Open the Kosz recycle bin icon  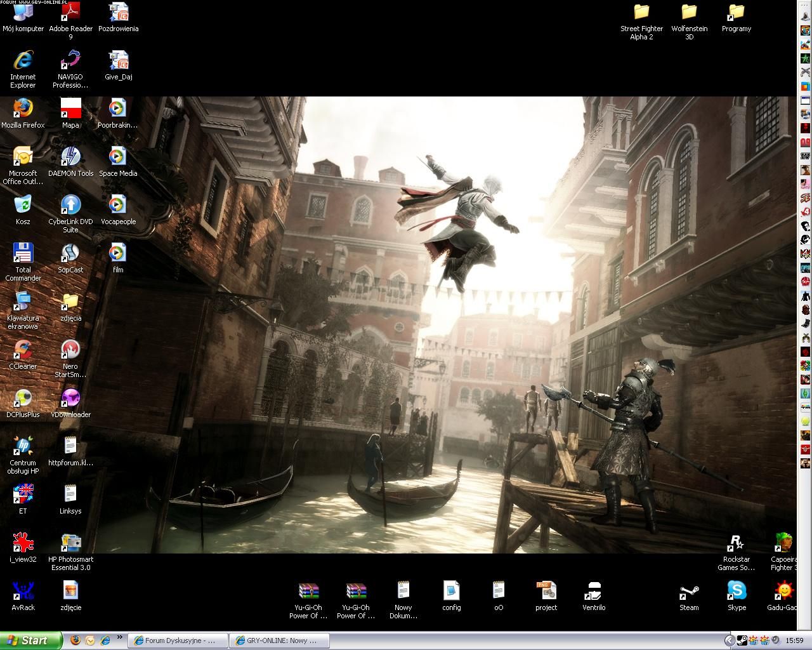click(23, 206)
